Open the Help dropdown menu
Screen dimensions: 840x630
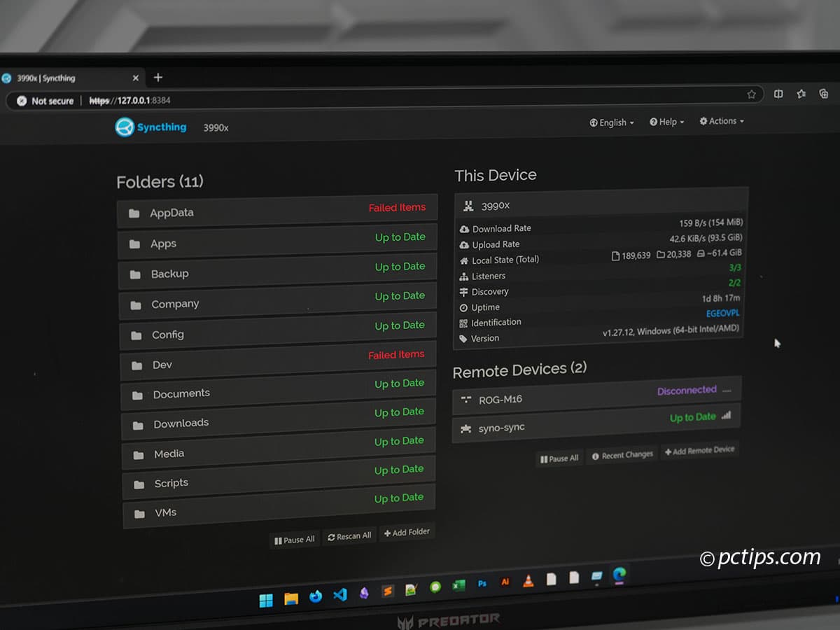pyautogui.click(x=666, y=122)
